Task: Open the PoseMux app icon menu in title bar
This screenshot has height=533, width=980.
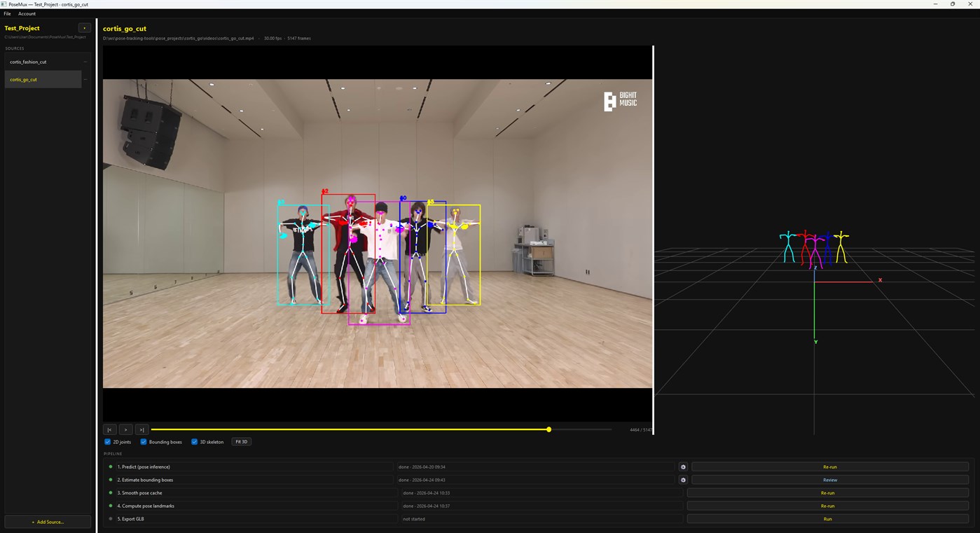Action: click(4, 4)
